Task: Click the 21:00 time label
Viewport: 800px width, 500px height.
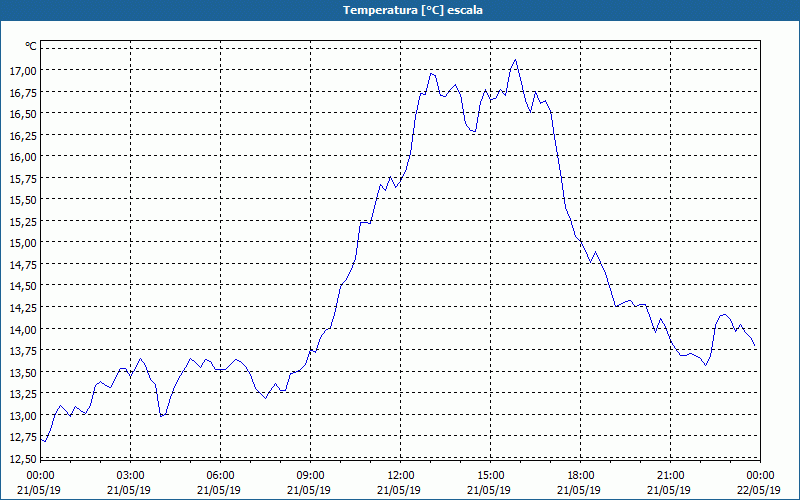Action: pyautogui.click(x=670, y=476)
